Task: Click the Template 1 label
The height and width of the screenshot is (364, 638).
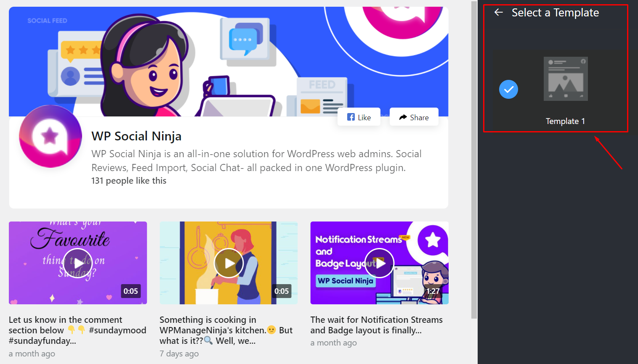Action: tap(565, 121)
